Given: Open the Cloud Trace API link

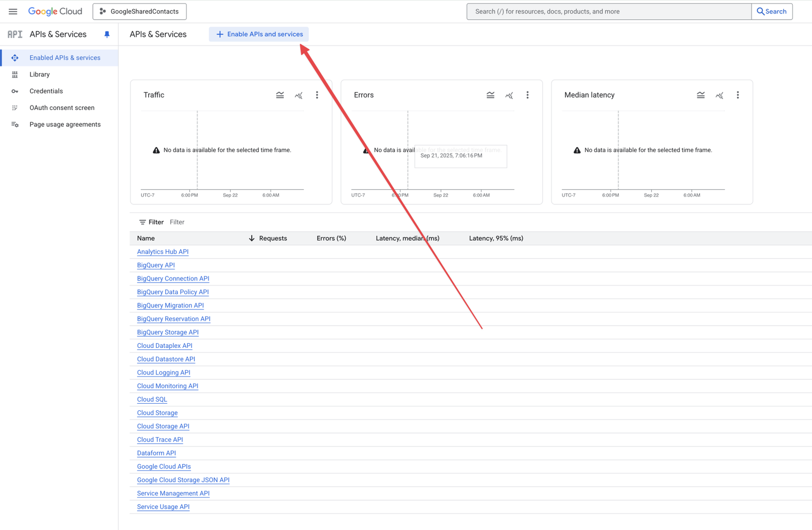Looking at the screenshot, I should click(x=160, y=440).
